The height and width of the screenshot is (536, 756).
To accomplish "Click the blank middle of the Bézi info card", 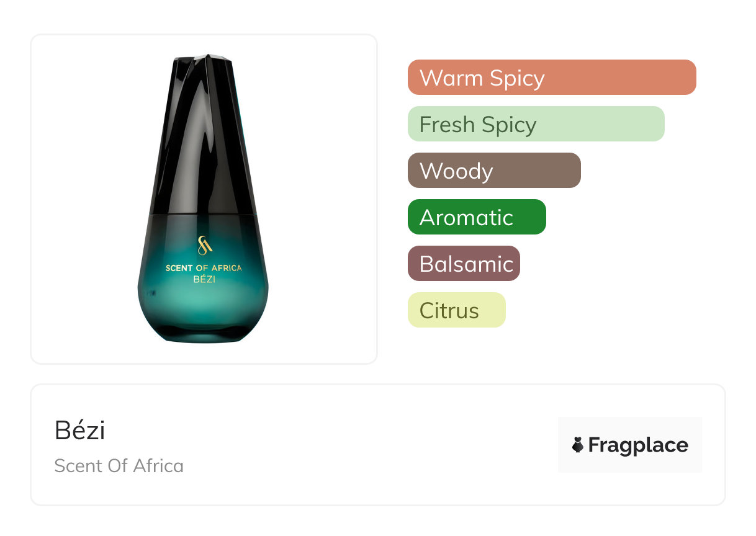I will click(x=372, y=445).
